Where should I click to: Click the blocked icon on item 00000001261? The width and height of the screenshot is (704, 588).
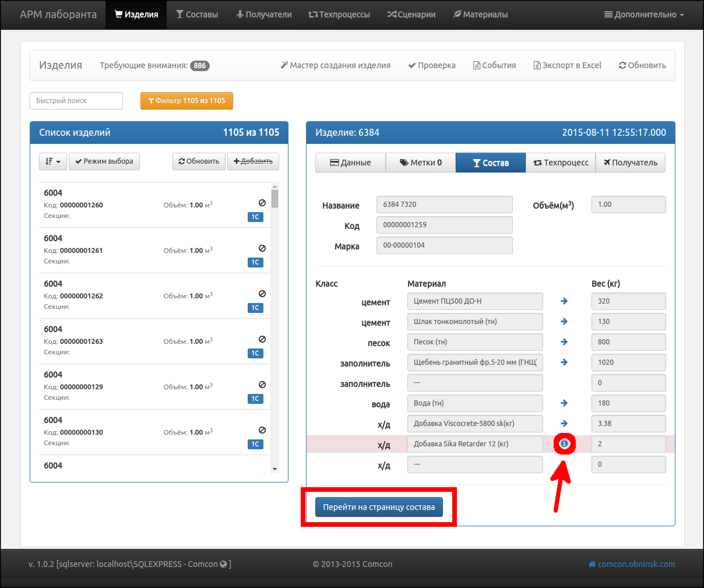coord(262,248)
